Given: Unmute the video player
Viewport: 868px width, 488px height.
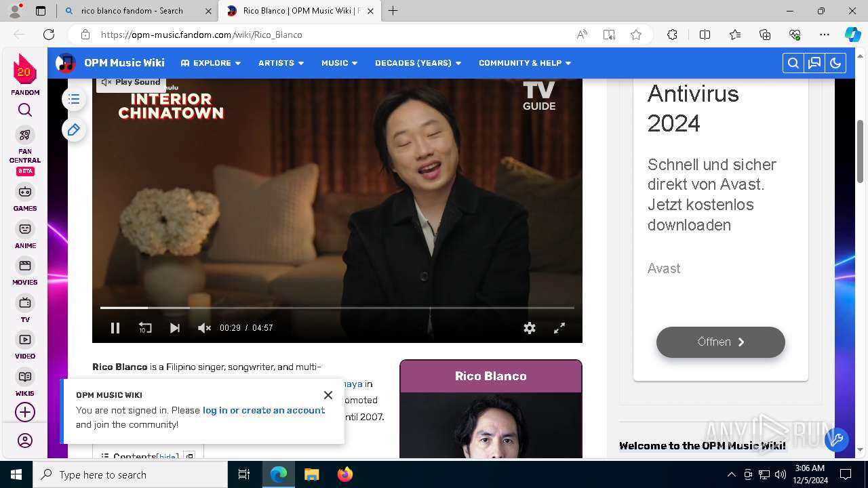Looking at the screenshot, I should (x=204, y=328).
